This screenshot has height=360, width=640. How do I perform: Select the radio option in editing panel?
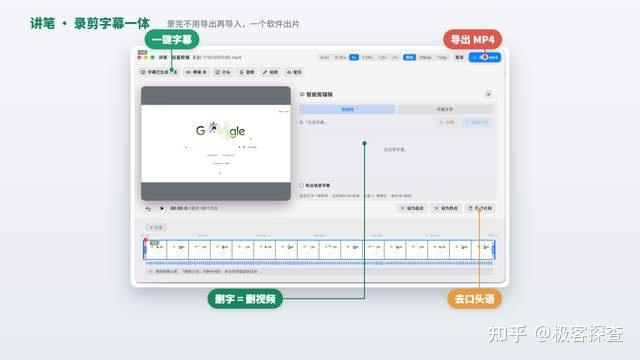(x=302, y=185)
